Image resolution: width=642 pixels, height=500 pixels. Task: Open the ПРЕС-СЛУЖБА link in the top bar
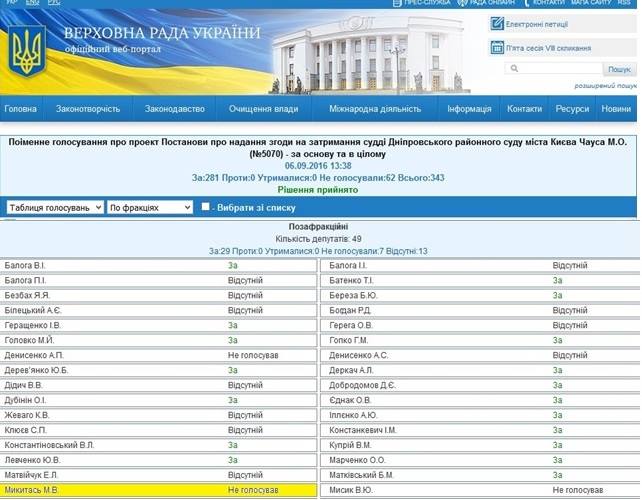tap(427, 2)
